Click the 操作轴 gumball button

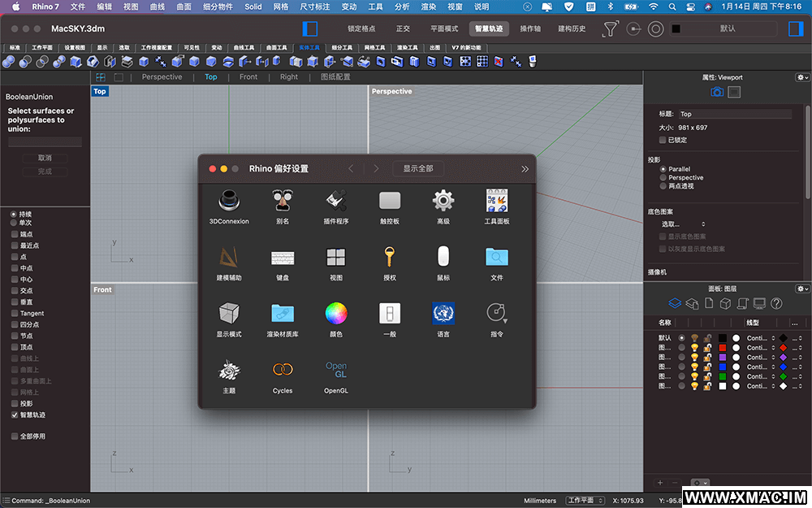530,29
